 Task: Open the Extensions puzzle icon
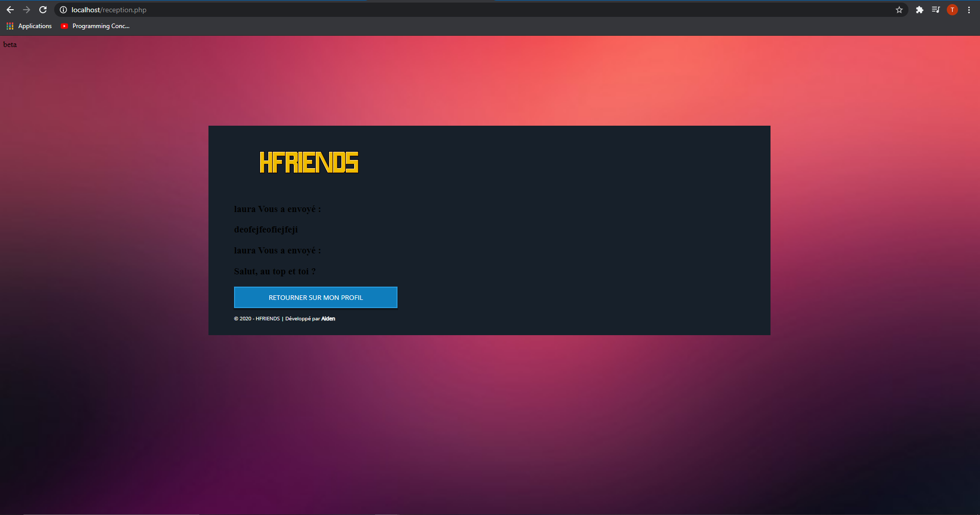(920, 10)
